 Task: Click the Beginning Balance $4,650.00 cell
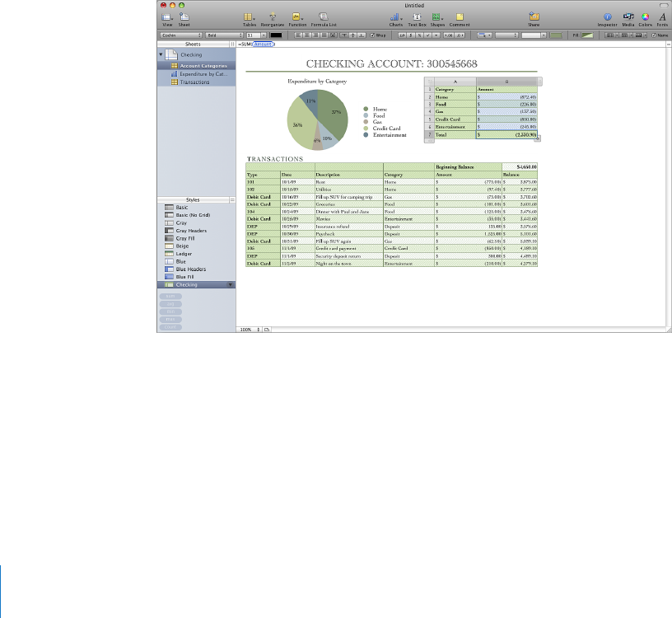pos(520,166)
